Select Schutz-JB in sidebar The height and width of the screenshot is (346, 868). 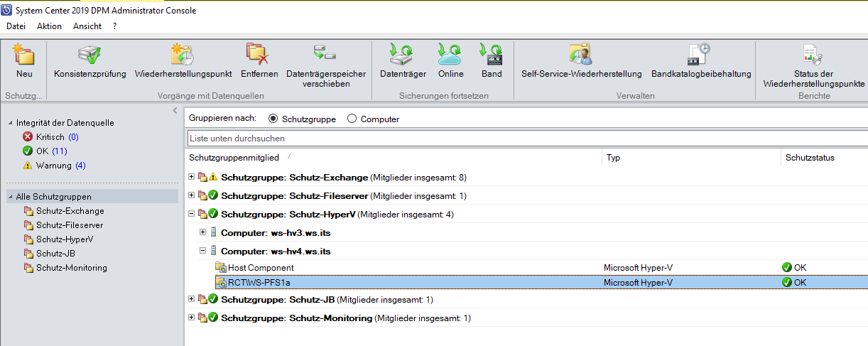[x=55, y=254]
